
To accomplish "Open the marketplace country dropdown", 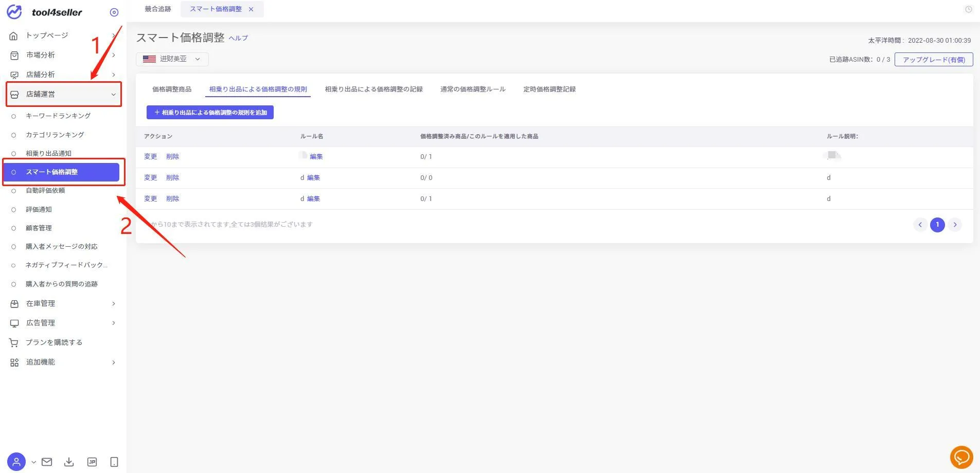I will (172, 59).
